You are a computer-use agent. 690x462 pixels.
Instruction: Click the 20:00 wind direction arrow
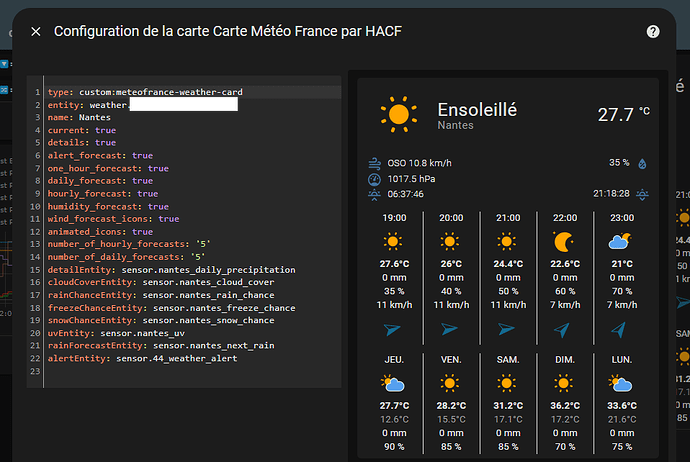coord(449,329)
